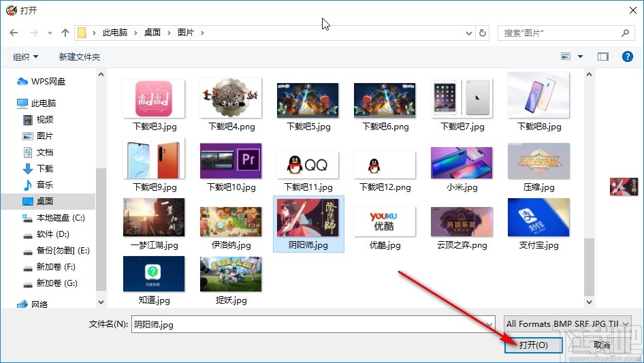Click file list scroll-up arrow
This screenshot has width=644, height=363.
(x=589, y=74)
